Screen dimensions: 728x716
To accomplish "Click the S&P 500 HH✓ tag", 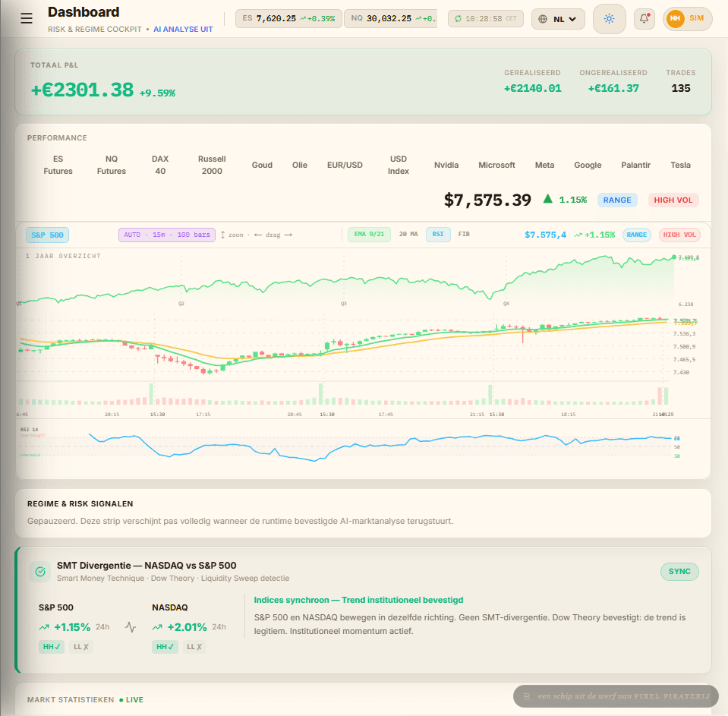I will [x=52, y=647].
